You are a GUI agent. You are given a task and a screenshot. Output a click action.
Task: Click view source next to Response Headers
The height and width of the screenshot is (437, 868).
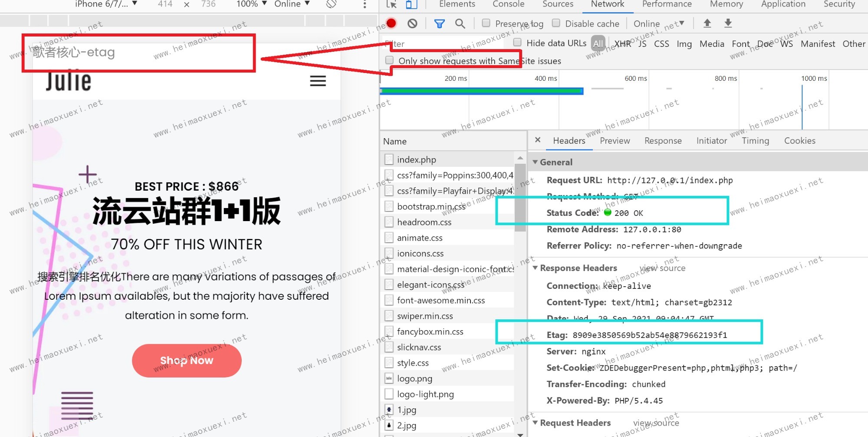coord(662,268)
